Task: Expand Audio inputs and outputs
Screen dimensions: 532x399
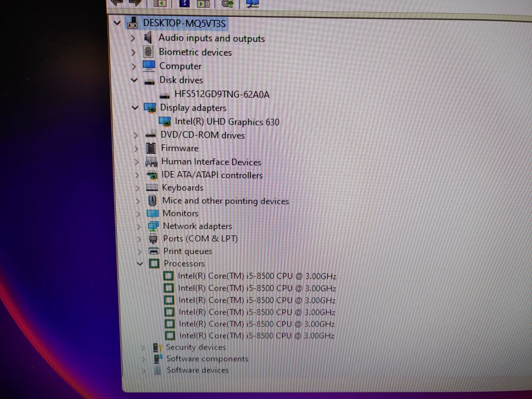Action: (x=133, y=38)
